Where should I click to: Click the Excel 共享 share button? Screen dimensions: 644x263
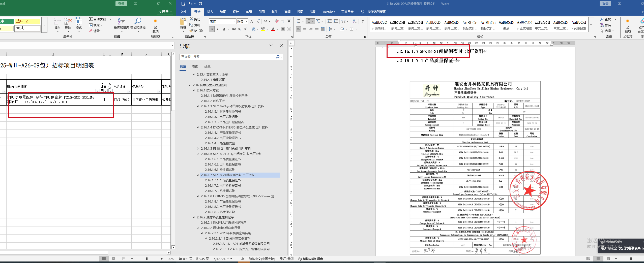[165, 12]
